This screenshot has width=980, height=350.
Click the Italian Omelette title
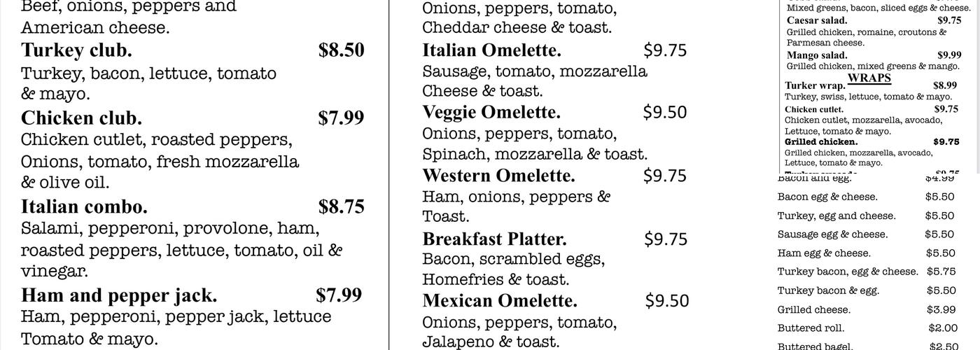point(491,50)
